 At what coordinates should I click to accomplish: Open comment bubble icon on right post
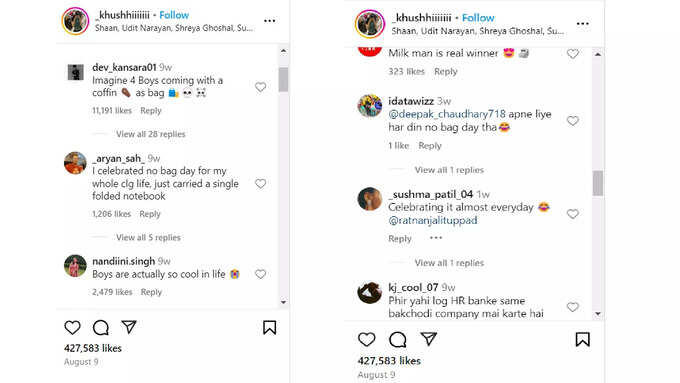click(397, 340)
